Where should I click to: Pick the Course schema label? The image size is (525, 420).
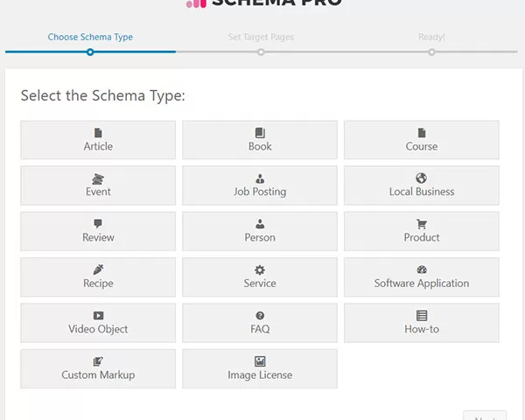point(422,146)
